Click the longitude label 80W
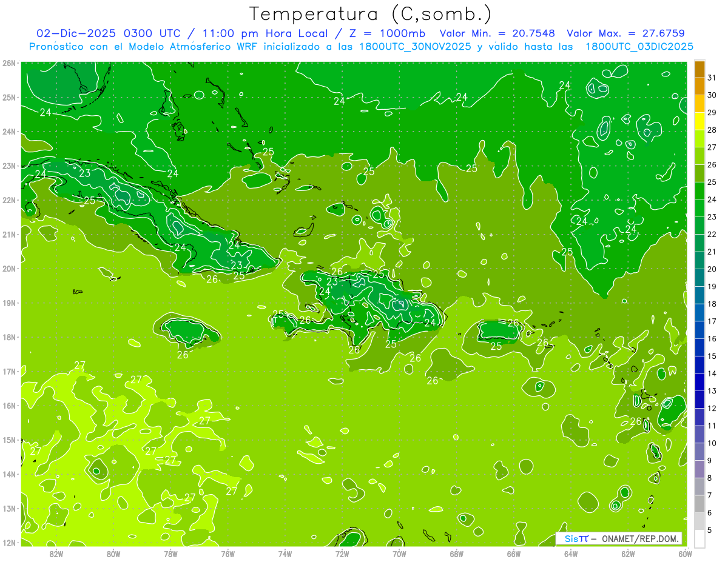The width and height of the screenshot is (728, 562). click(x=113, y=553)
